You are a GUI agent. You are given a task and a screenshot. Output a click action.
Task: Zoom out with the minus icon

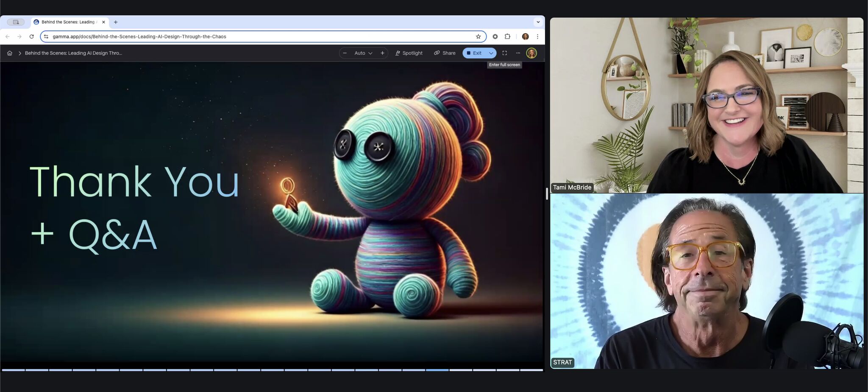345,53
